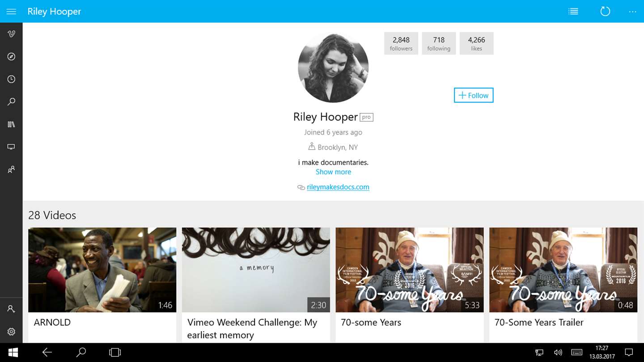View the 718 following list
The image size is (644, 362).
[439, 43]
